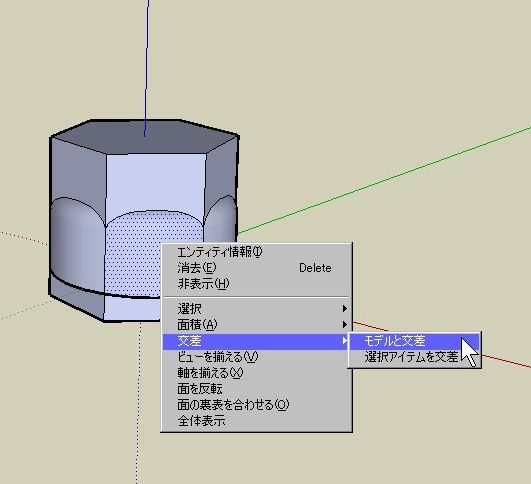Open エンティティ情報 from context menu

point(256,252)
